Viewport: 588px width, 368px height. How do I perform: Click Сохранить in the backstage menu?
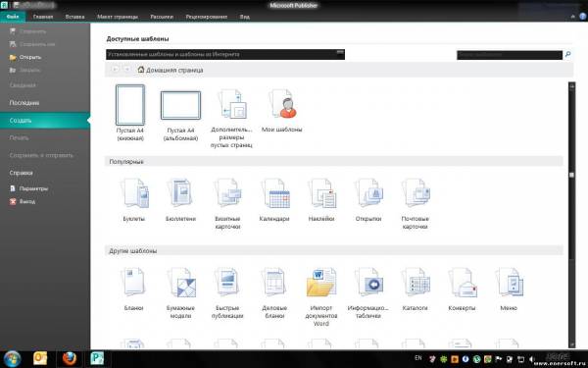27,31
